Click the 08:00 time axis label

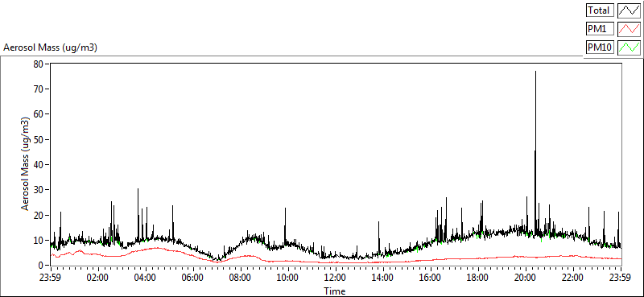click(x=240, y=278)
